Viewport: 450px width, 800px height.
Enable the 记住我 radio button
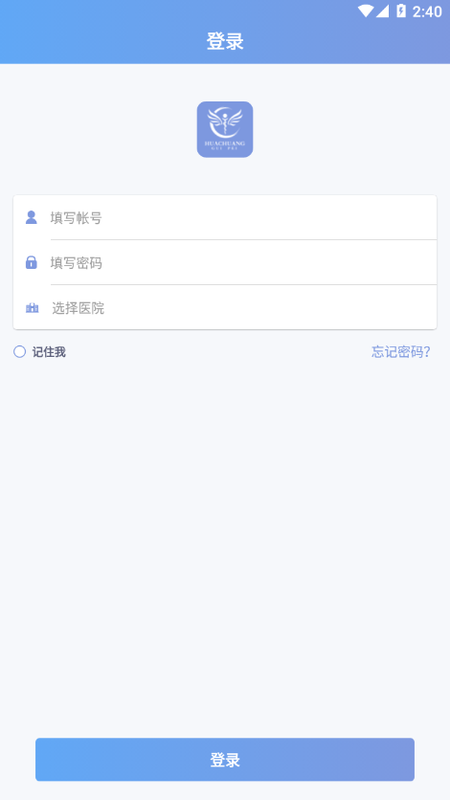click(19, 352)
